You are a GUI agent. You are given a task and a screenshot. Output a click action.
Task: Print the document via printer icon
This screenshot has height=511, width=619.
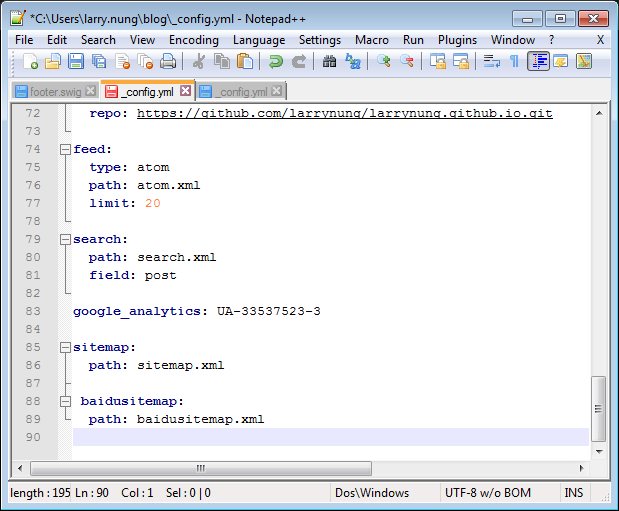tap(168, 62)
